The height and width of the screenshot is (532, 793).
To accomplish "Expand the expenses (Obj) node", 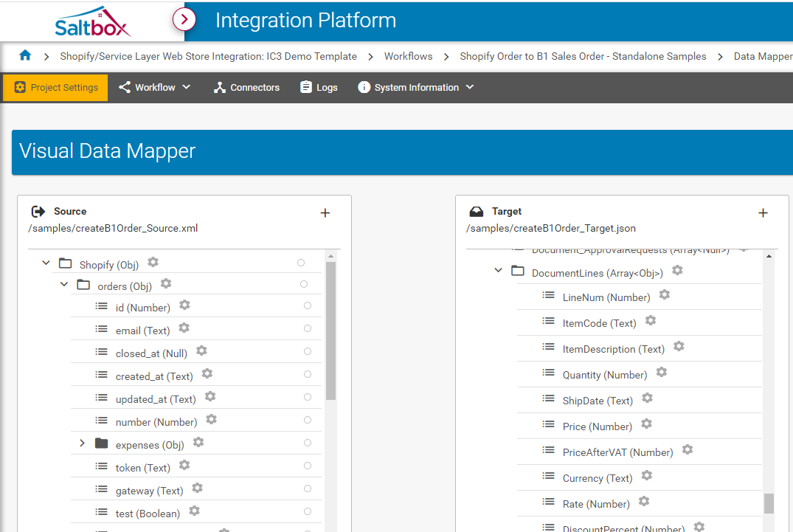I will [x=83, y=443].
